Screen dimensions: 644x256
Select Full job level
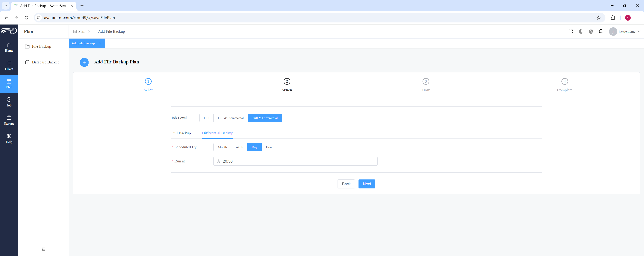coord(206,118)
